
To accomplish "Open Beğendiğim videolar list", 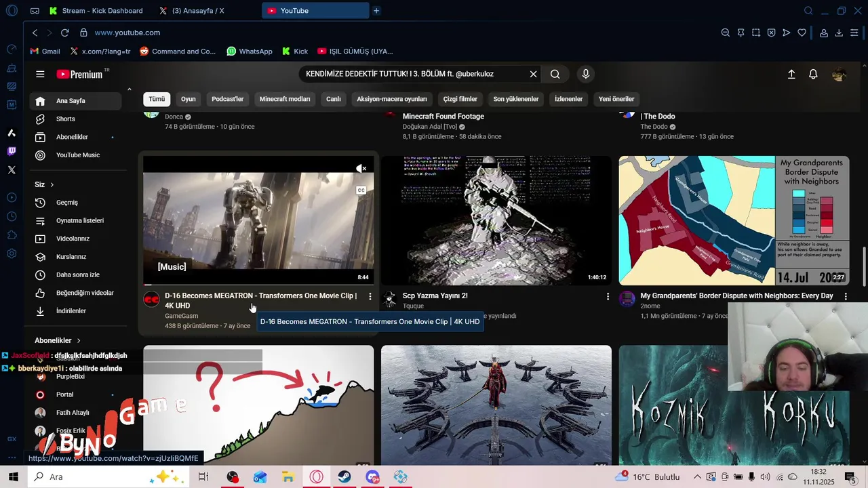I will click(x=75, y=293).
